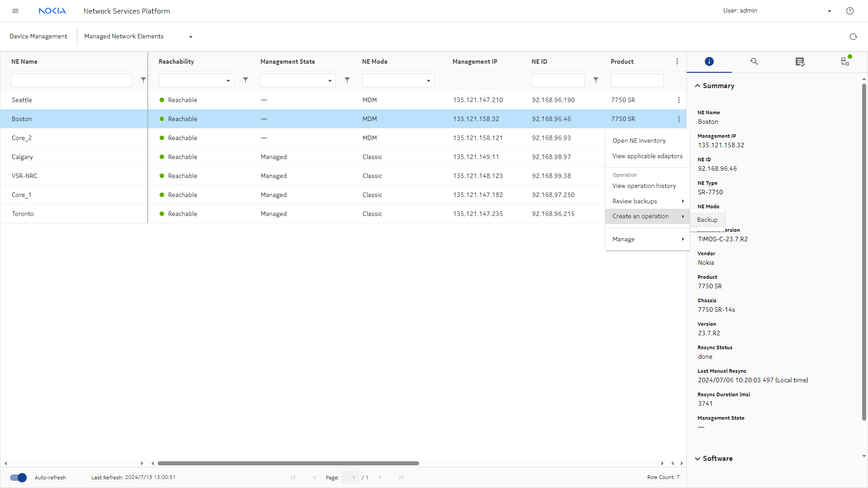Open the notes checklist panel icon
This screenshot has width=868, height=488.
pos(800,61)
